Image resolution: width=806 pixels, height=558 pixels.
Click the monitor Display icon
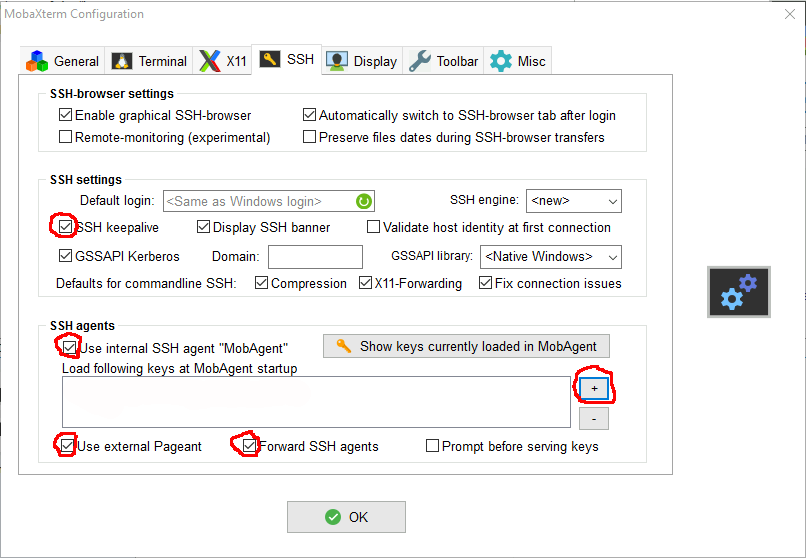pos(337,61)
